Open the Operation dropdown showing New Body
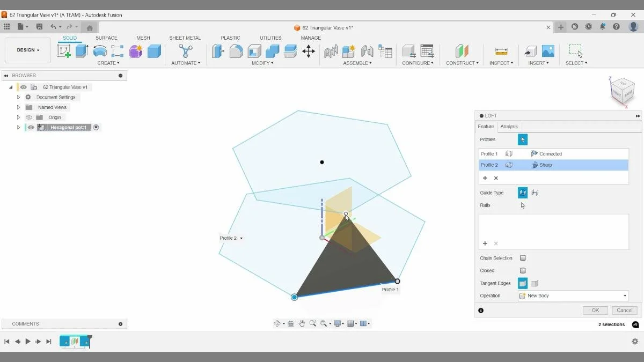The height and width of the screenshot is (362, 644). [x=573, y=295]
